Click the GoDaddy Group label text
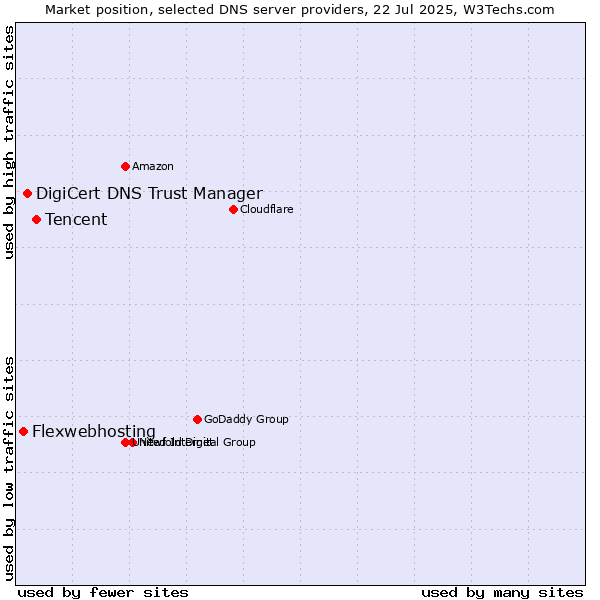Image resolution: width=600 pixels, height=600 pixels. click(x=246, y=419)
